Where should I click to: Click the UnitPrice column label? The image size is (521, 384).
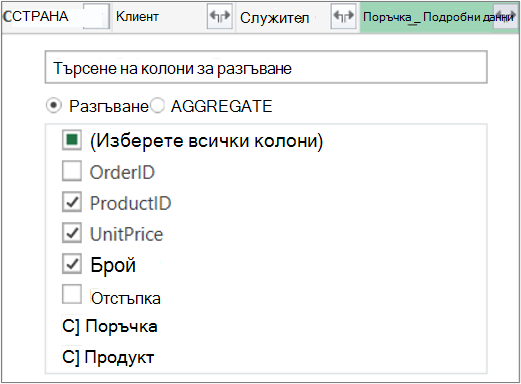pos(127,234)
